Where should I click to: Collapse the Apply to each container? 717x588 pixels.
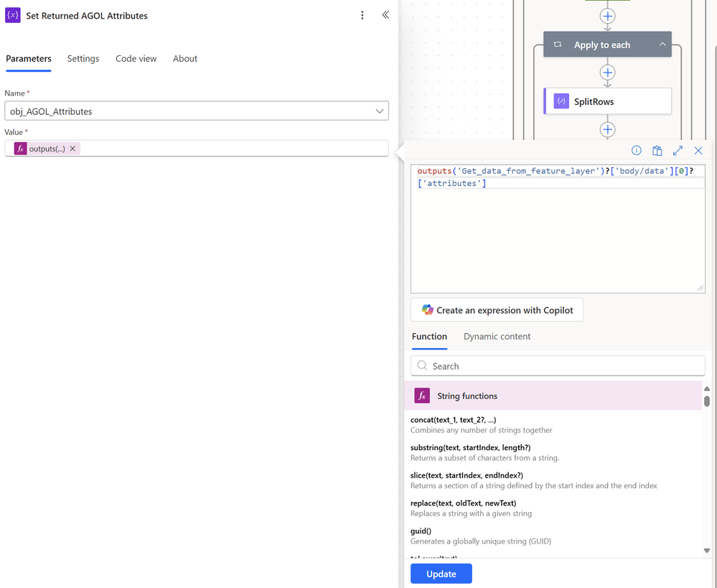click(662, 45)
